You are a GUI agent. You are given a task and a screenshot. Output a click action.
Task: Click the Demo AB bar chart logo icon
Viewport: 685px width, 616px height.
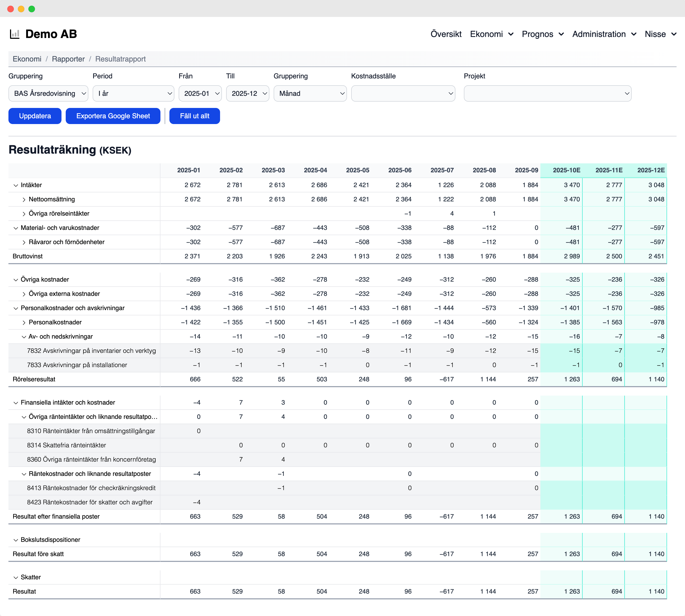[x=15, y=34]
